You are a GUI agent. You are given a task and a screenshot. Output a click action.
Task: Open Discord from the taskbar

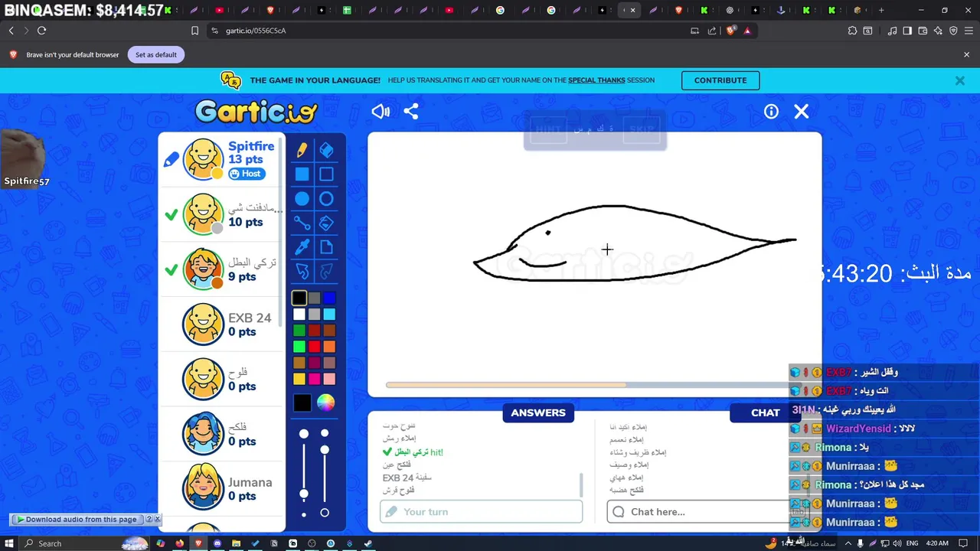(x=217, y=543)
